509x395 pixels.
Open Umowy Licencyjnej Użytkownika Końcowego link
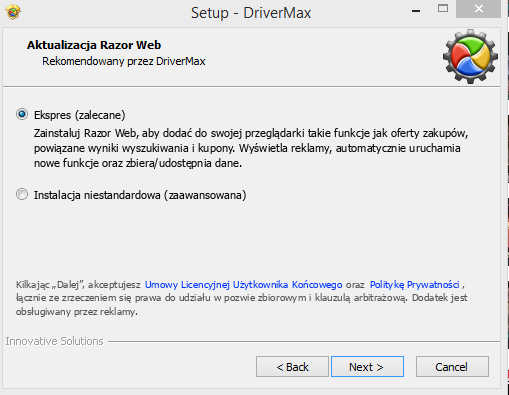click(243, 285)
